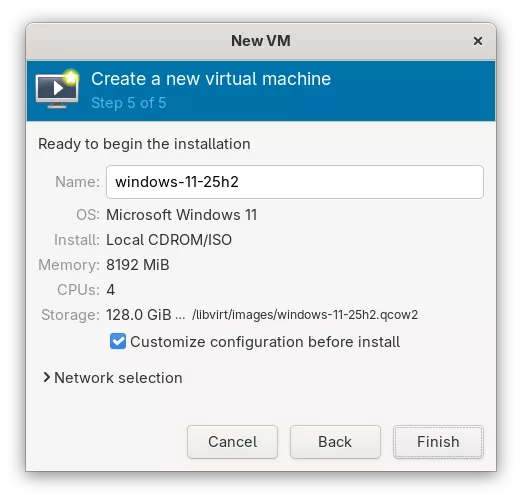Click the Ready to begin the installation text
Viewport: 522px width, 500px height.
tap(144, 144)
